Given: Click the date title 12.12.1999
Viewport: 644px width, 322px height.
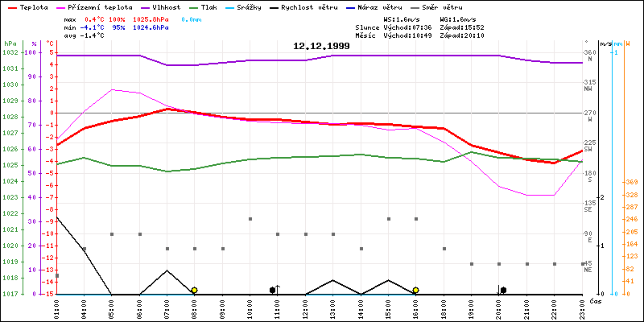Looking at the screenshot, I should click(321, 46).
